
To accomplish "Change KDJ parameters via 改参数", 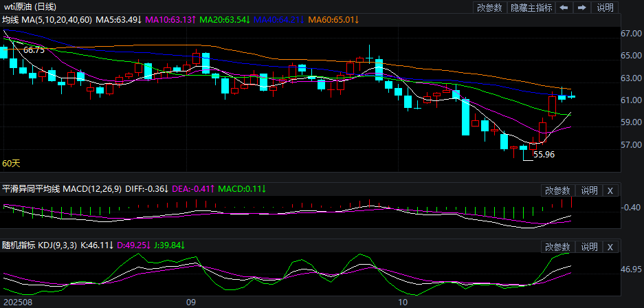I will [x=557, y=247].
